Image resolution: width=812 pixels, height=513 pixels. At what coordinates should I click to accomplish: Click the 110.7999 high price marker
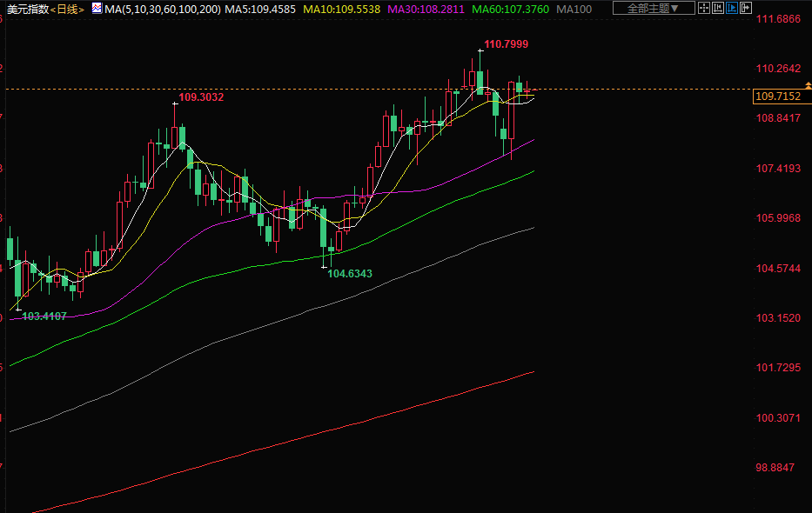(506, 43)
